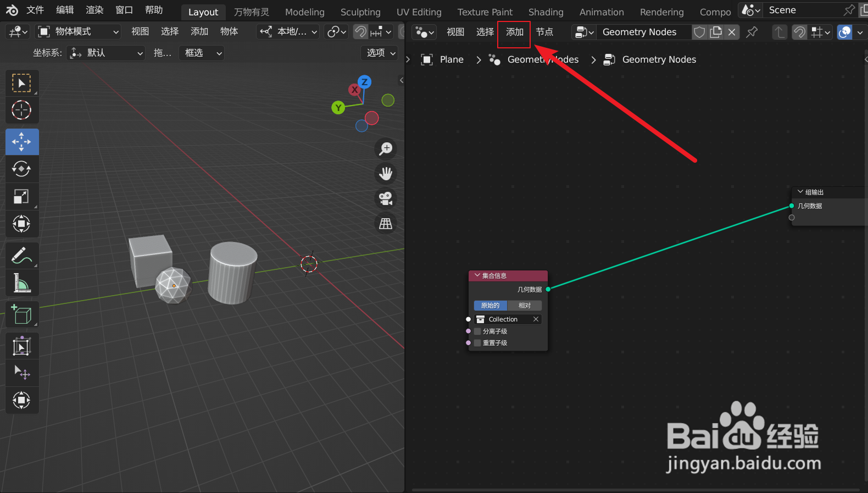Toggle fake user shield icon
Viewport: 868px width, 493px height.
(x=699, y=32)
